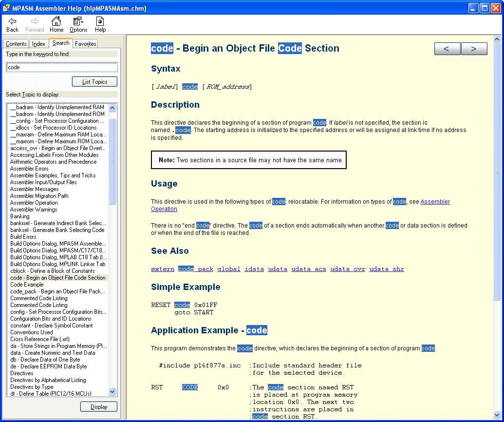Select 'code_pack - Begin an Object File Pack' topic
Image resolution: width=504 pixels, height=422 pixels.
(x=57, y=291)
